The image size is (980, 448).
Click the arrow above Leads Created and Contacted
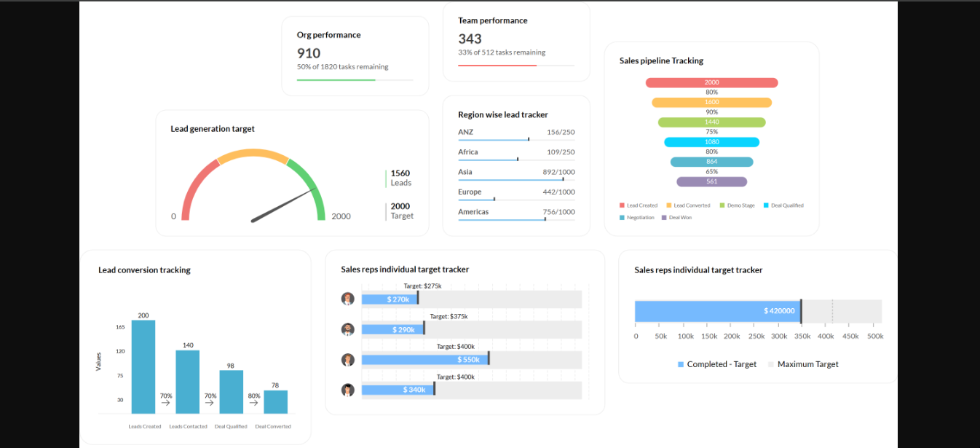(x=165, y=402)
